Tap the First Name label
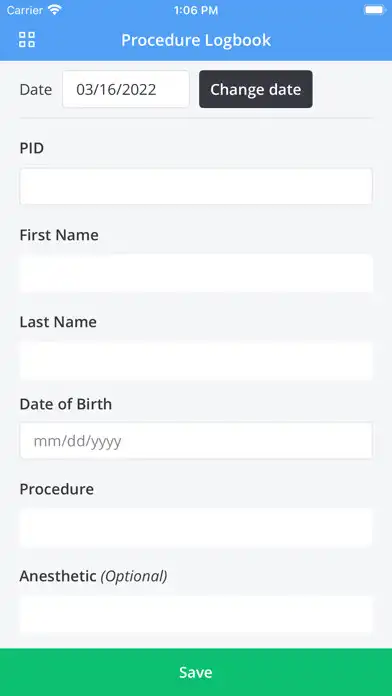Viewport: 392px width, 696px height. (x=59, y=235)
